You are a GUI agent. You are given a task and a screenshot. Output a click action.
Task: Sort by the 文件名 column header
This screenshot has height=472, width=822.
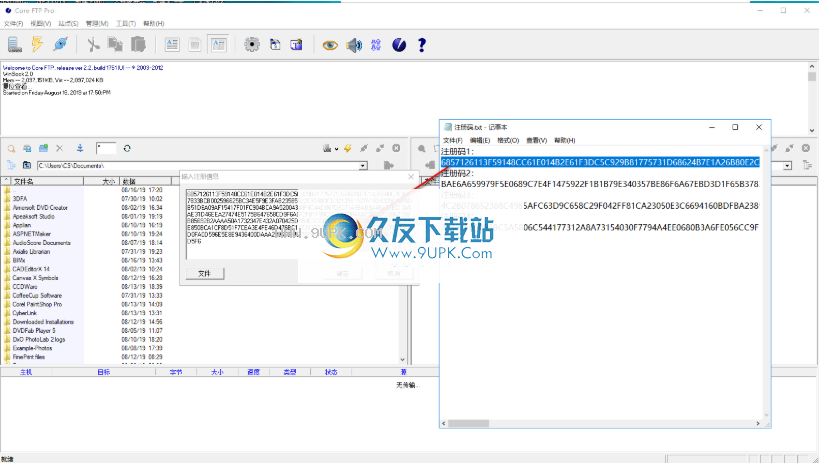coord(46,181)
